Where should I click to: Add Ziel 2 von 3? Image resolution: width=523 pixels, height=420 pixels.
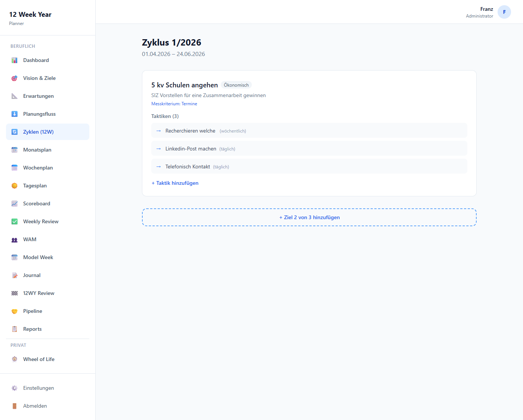[x=309, y=218]
